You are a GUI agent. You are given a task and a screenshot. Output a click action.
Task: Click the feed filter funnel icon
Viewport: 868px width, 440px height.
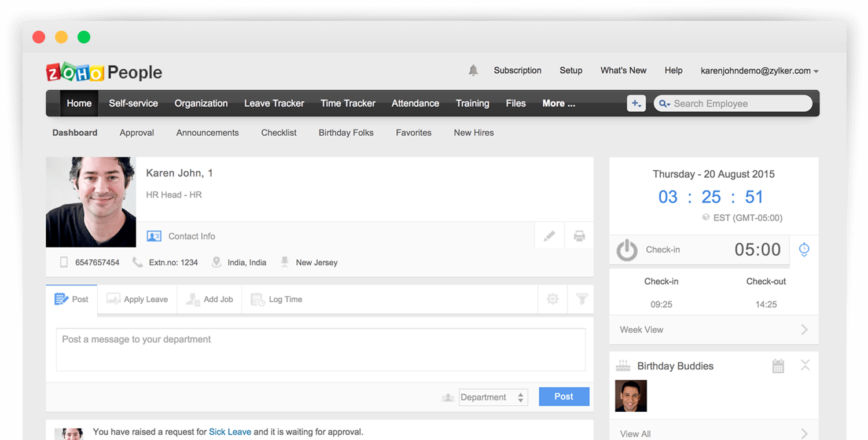pyautogui.click(x=582, y=299)
